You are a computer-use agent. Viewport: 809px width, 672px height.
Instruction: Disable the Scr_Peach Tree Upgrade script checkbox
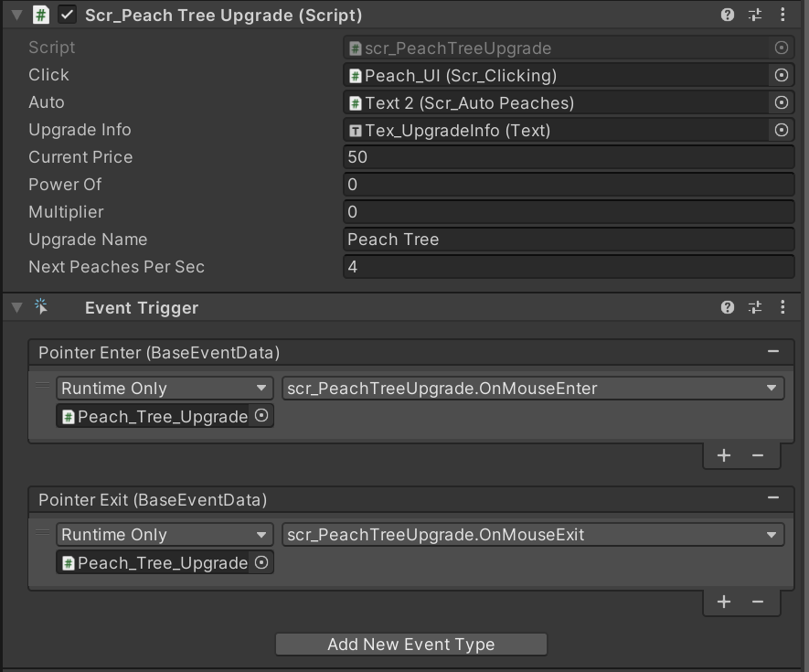point(67,15)
